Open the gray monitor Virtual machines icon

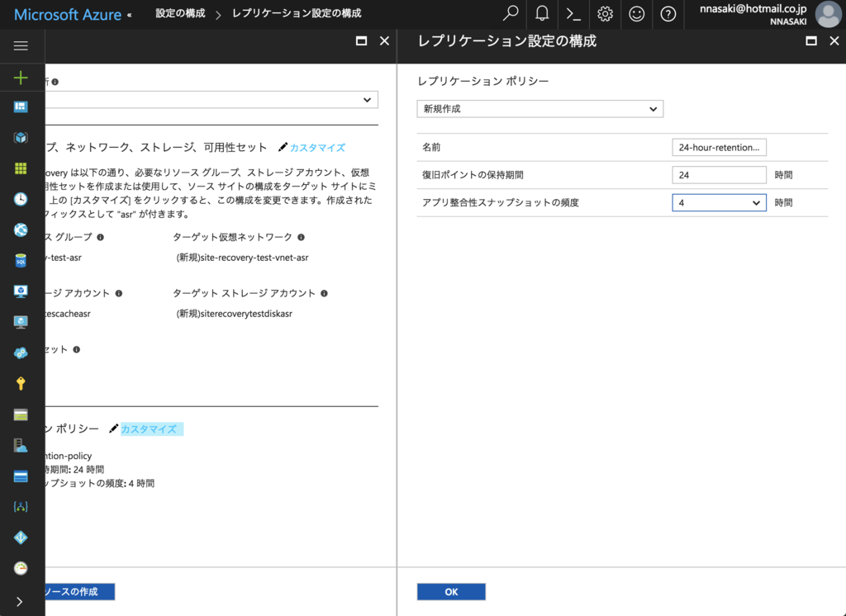[x=21, y=322]
